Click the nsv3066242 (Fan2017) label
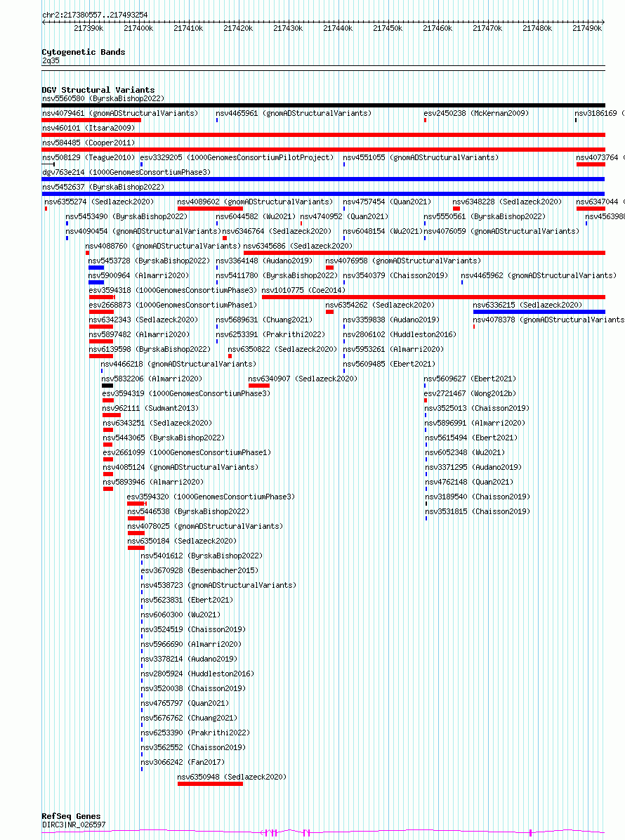 [182, 762]
